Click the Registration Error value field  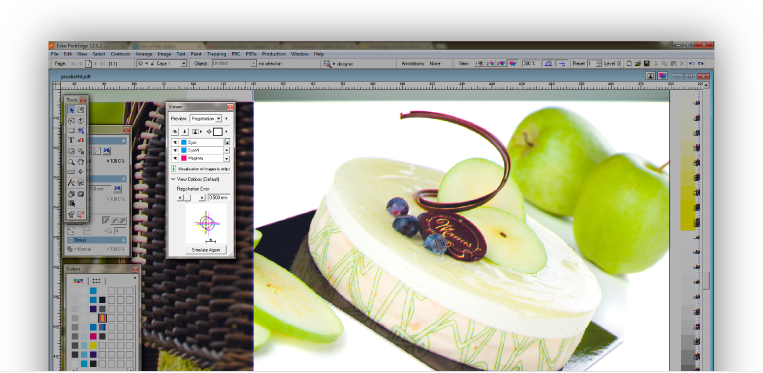pos(218,197)
